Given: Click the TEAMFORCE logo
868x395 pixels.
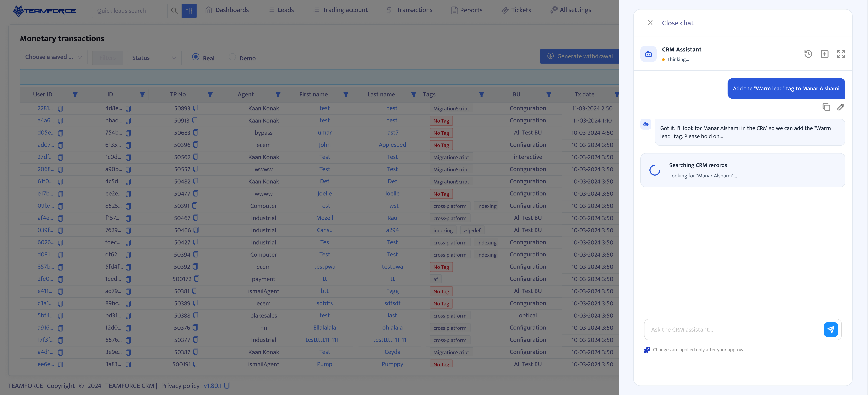Looking at the screenshot, I should pyautogui.click(x=44, y=11).
